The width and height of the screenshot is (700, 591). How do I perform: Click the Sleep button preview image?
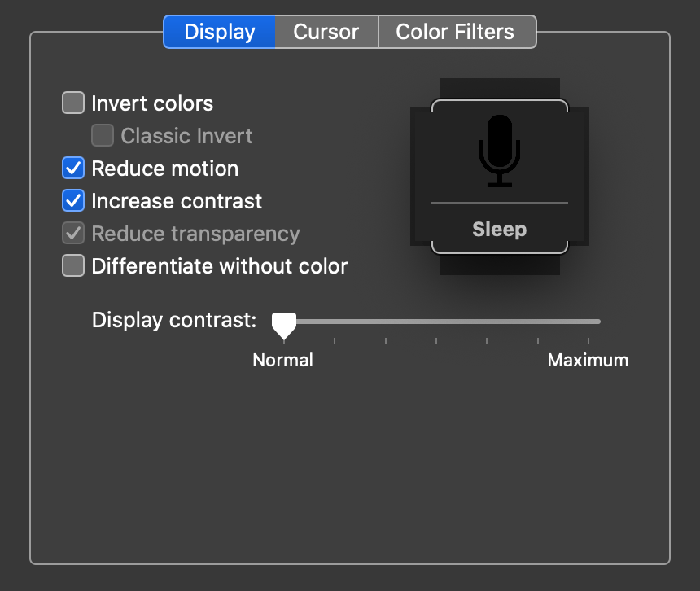click(x=499, y=175)
